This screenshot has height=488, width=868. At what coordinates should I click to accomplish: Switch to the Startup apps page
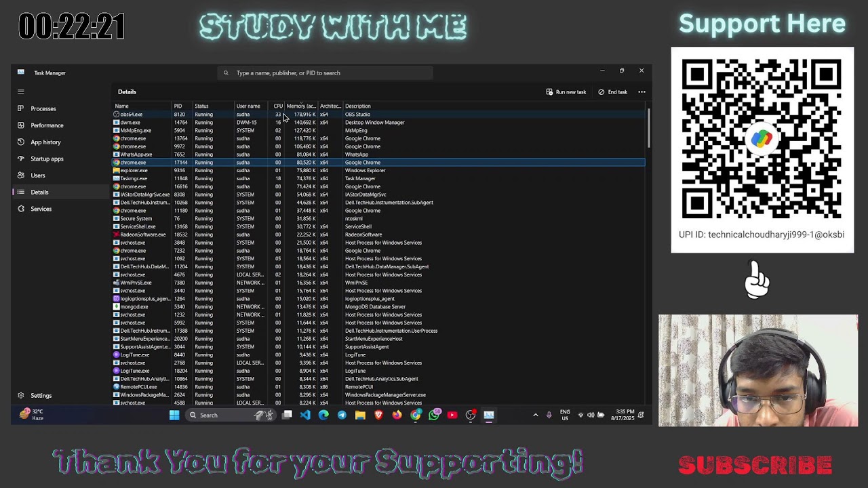click(60, 159)
